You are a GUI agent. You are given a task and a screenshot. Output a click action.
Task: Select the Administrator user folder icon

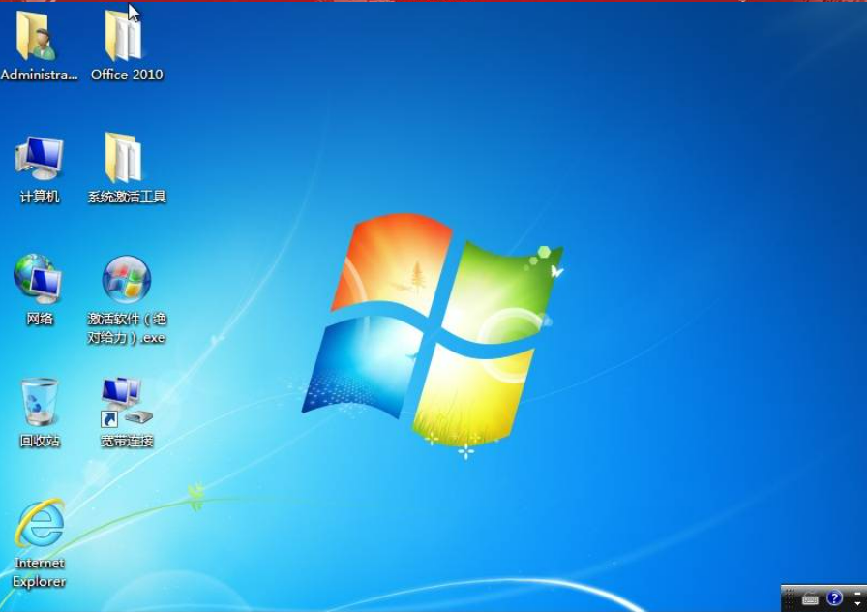[x=37, y=36]
